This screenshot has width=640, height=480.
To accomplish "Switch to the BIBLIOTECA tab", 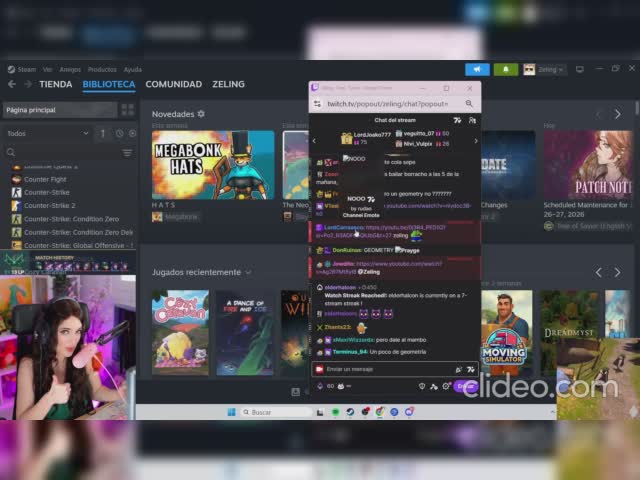I will click(x=109, y=84).
